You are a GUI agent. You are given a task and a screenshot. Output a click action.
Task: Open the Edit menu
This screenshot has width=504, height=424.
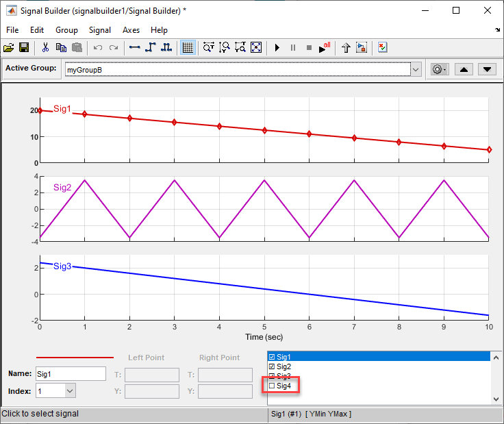pyautogui.click(x=37, y=30)
